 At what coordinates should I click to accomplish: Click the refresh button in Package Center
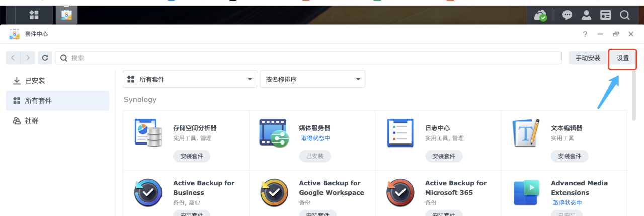click(45, 58)
